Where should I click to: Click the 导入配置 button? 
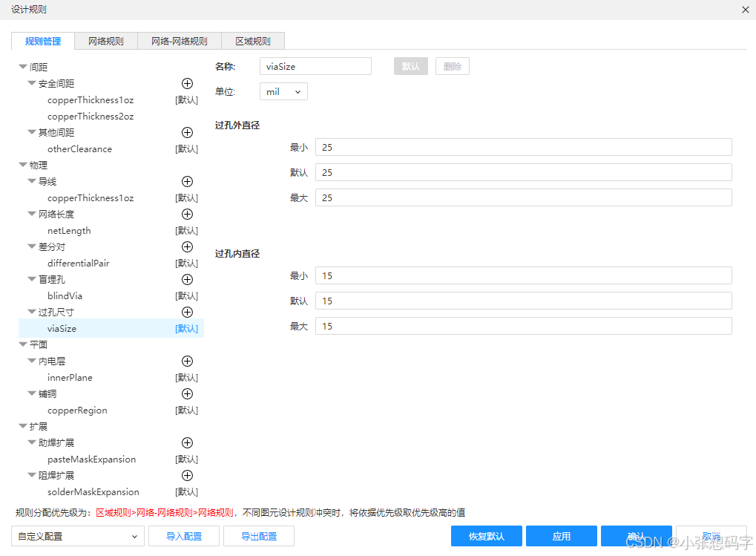pyautogui.click(x=184, y=536)
